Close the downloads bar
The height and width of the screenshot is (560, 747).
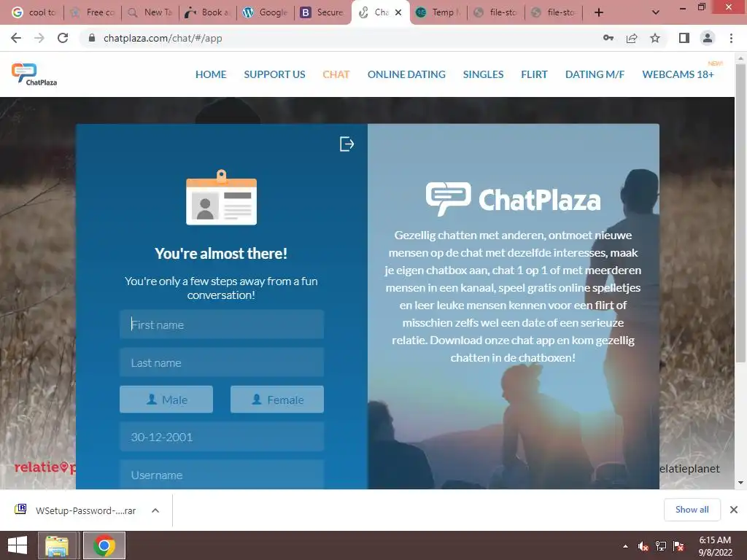[734, 510]
